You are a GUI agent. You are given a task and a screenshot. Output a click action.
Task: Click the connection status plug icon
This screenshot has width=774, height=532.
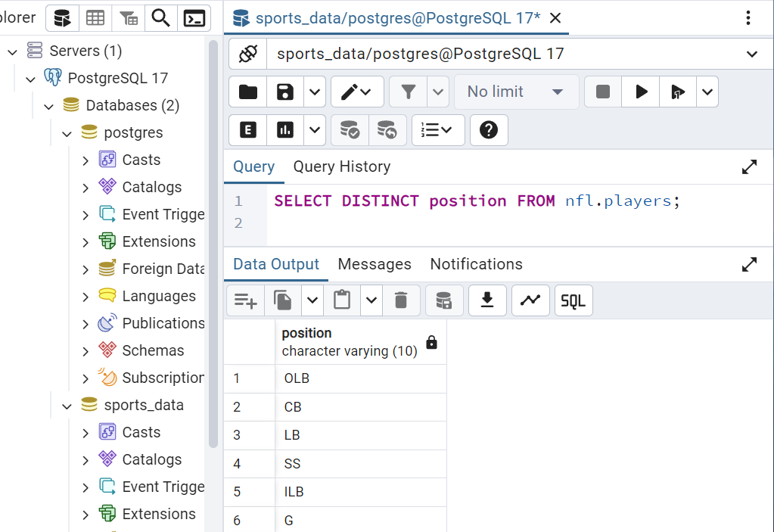[248, 54]
